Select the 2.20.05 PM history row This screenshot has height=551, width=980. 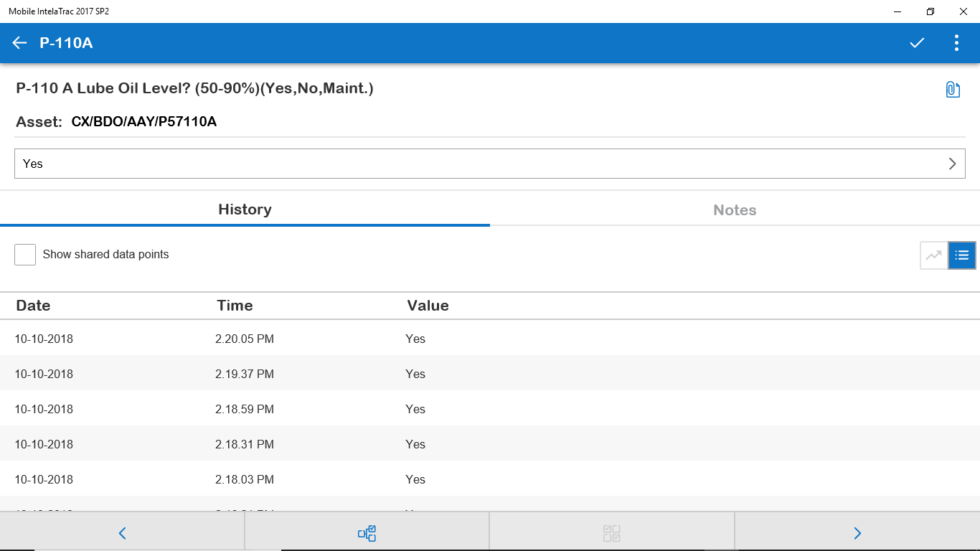245,339
